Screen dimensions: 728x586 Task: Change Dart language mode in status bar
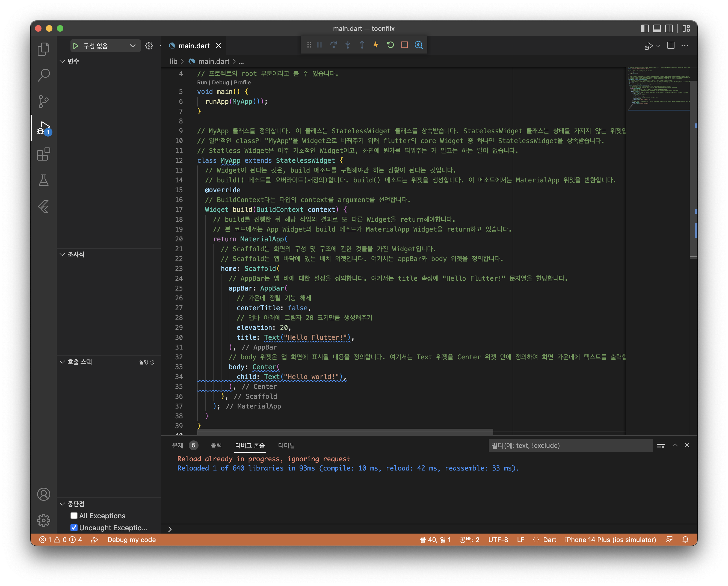(549, 539)
